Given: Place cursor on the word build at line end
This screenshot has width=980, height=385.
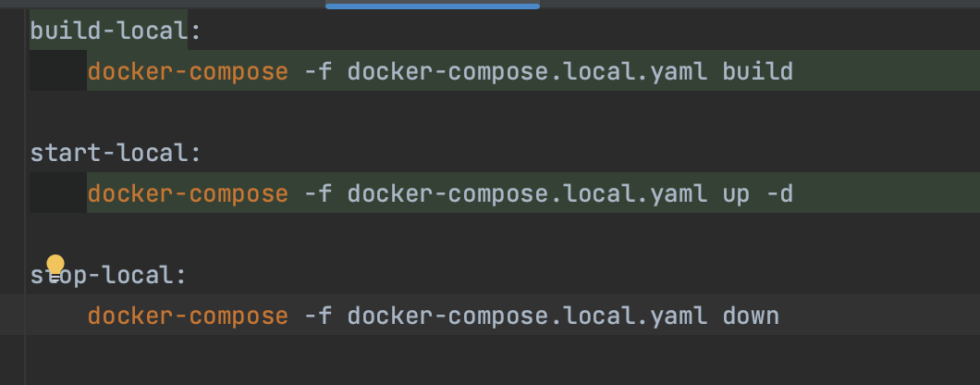Looking at the screenshot, I should [x=758, y=71].
